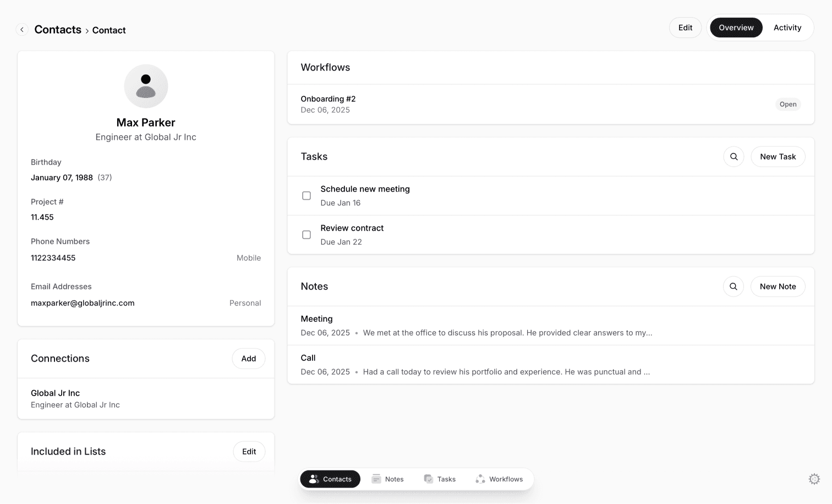Go back using the breadcrumb chevron
The height and width of the screenshot is (504, 832).
click(x=22, y=29)
